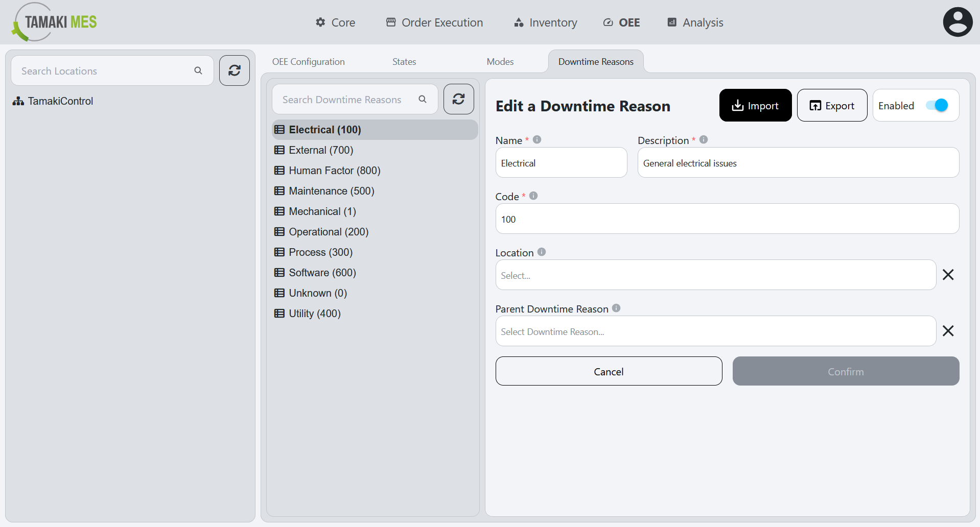980x527 pixels.
Task: Refresh the downtime reasons list
Action: click(x=458, y=99)
